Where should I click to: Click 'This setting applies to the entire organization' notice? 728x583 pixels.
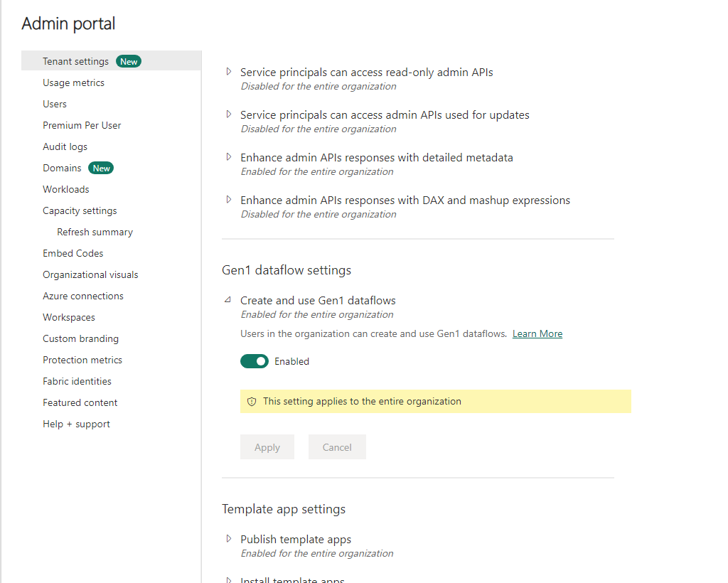pyautogui.click(x=436, y=402)
